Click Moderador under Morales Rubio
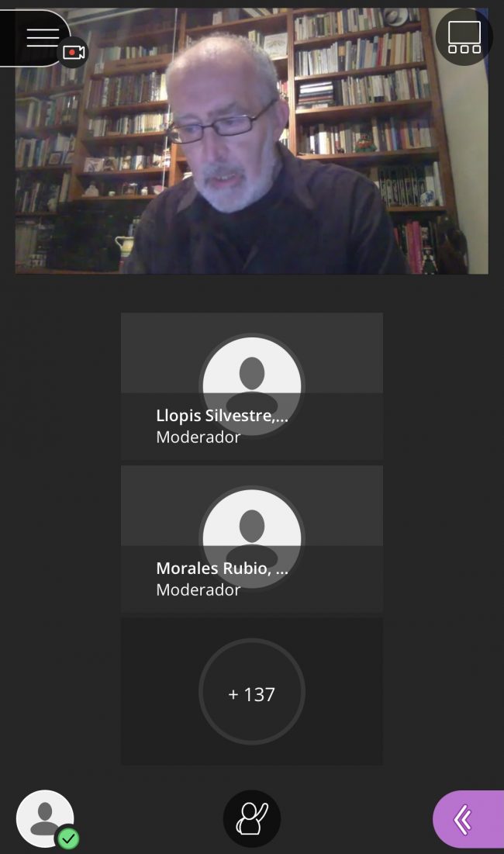This screenshot has height=854, width=504. tap(198, 590)
